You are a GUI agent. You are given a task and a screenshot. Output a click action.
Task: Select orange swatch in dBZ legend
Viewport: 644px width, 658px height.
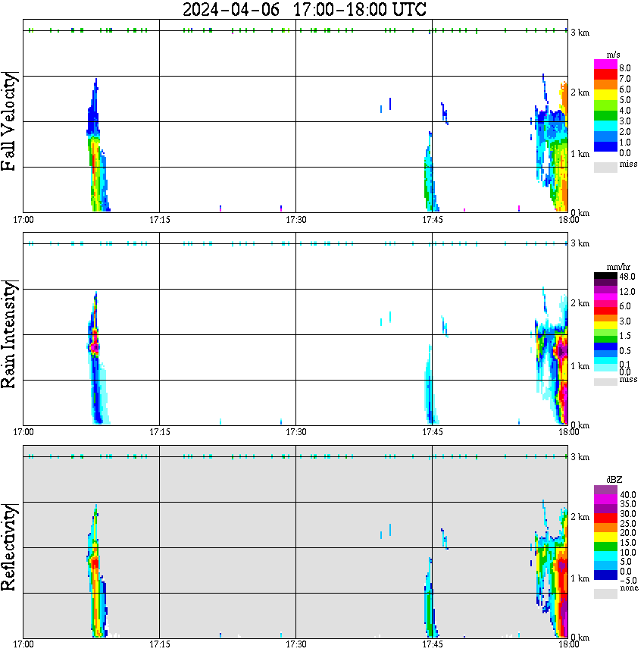point(605,528)
